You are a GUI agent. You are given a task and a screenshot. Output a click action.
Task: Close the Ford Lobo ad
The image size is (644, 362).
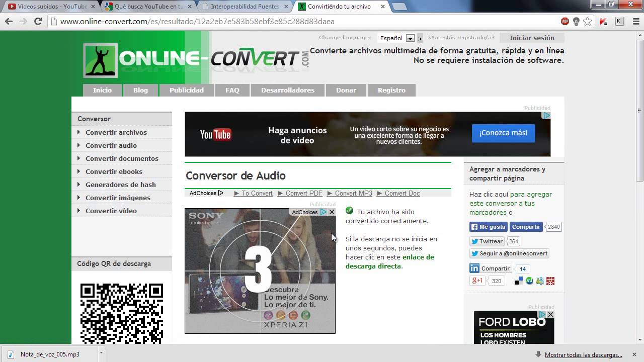[x=550, y=314]
